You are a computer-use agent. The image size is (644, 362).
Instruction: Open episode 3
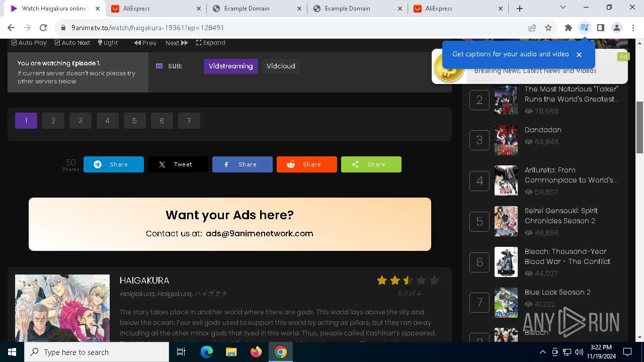pyautogui.click(x=80, y=121)
